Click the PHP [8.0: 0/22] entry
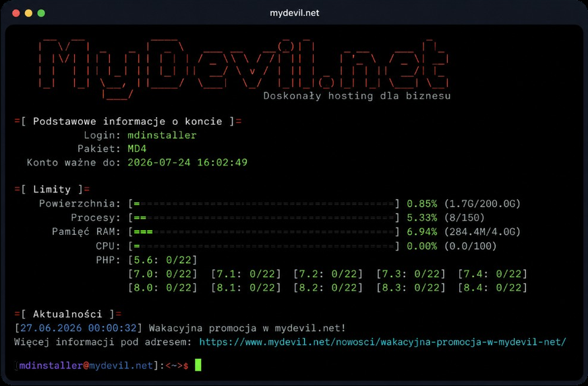 pyautogui.click(x=163, y=287)
